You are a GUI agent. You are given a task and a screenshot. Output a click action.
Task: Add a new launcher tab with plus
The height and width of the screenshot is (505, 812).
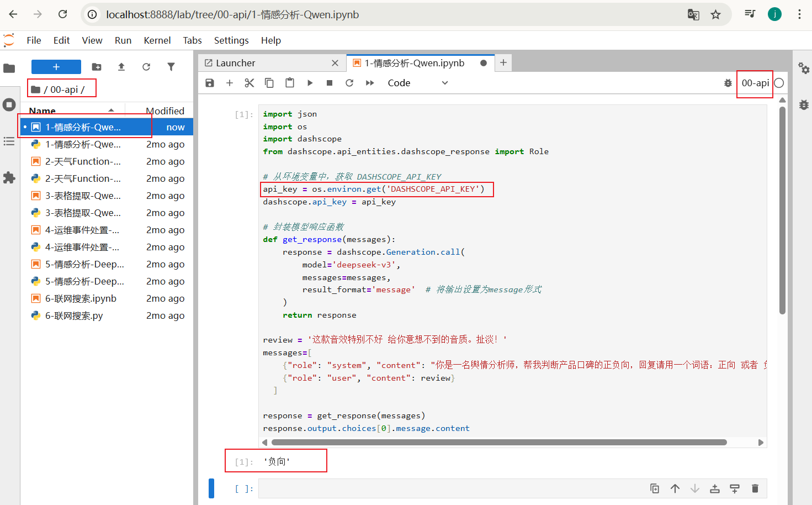coord(503,63)
